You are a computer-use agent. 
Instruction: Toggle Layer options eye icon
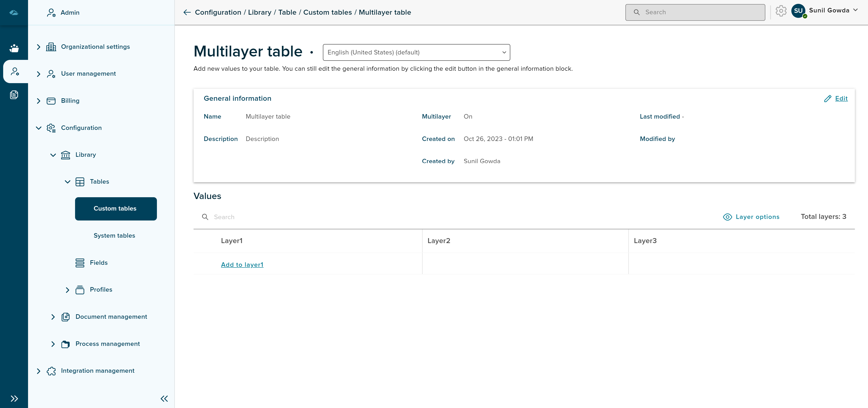click(728, 217)
